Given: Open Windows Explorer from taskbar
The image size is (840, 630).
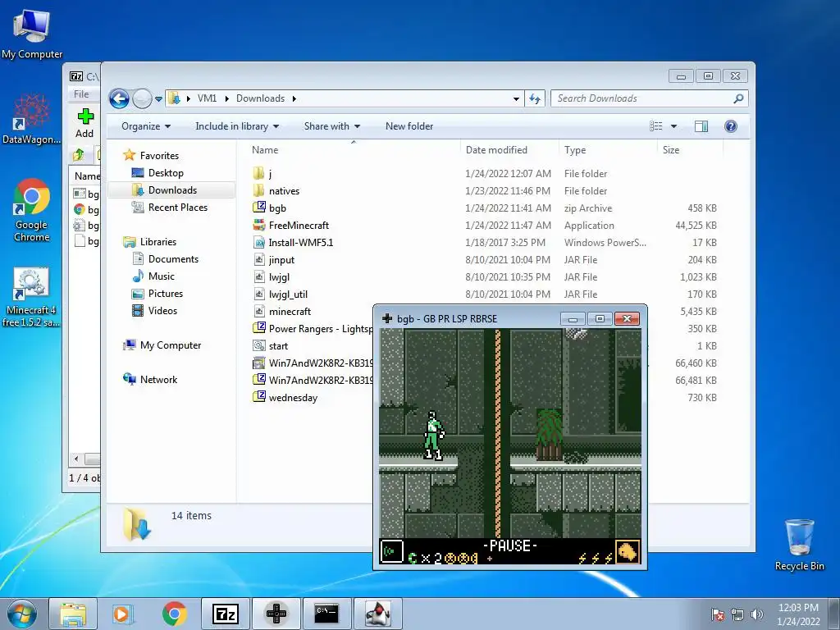Looking at the screenshot, I should point(73,614).
